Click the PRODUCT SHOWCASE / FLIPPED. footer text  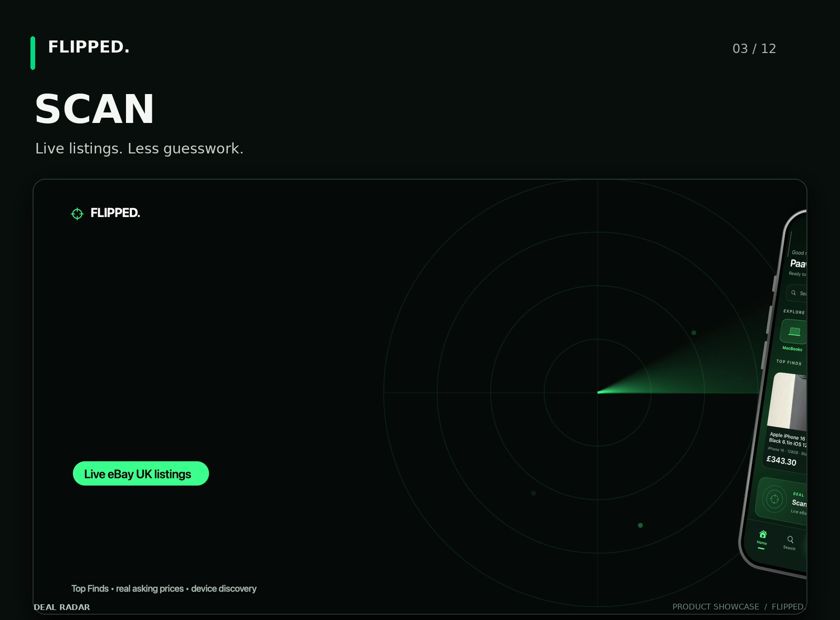pos(738,607)
